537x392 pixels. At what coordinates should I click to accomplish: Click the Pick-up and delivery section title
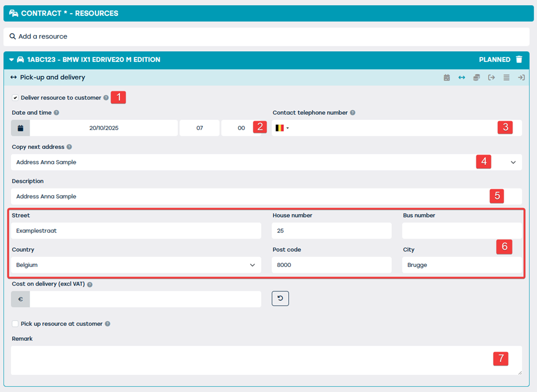52,77
